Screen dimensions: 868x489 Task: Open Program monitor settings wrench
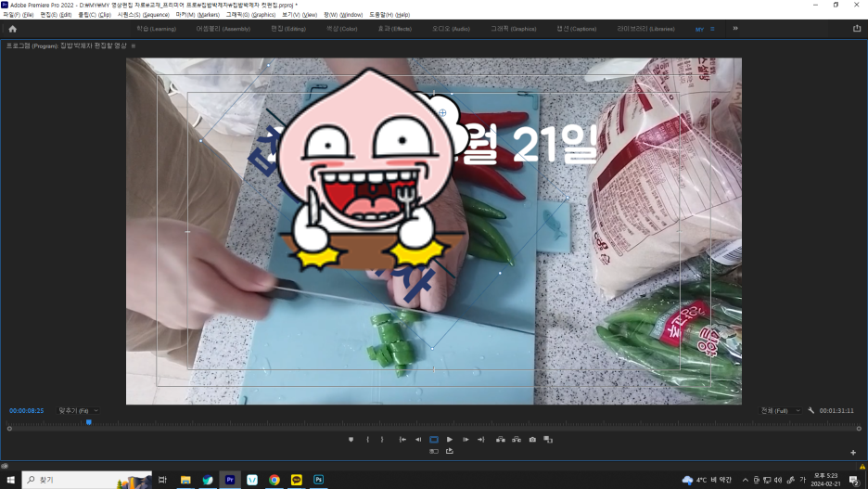pyautogui.click(x=811, y=410)
